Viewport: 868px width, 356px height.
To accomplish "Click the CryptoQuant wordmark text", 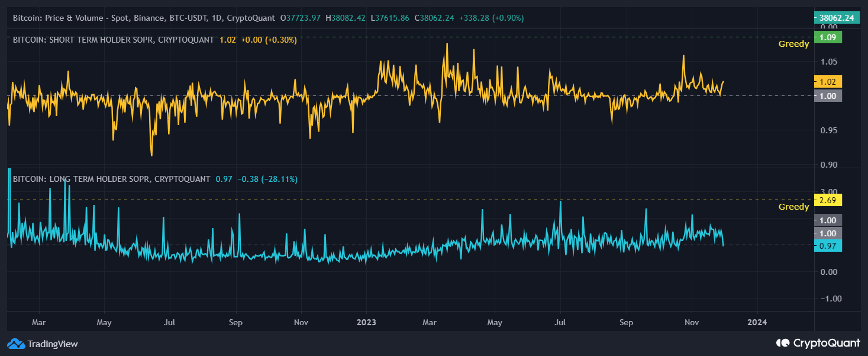I will [x=827, y=343].
